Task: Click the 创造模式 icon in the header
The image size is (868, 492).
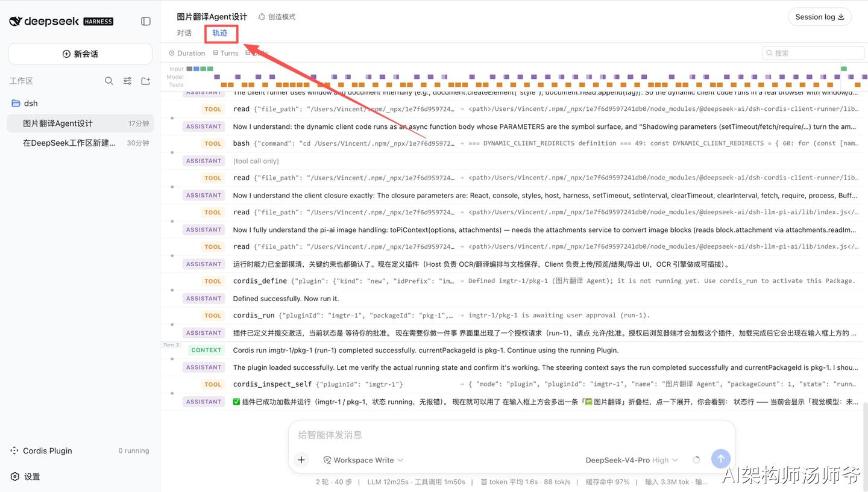Action: tap(262, 17)
